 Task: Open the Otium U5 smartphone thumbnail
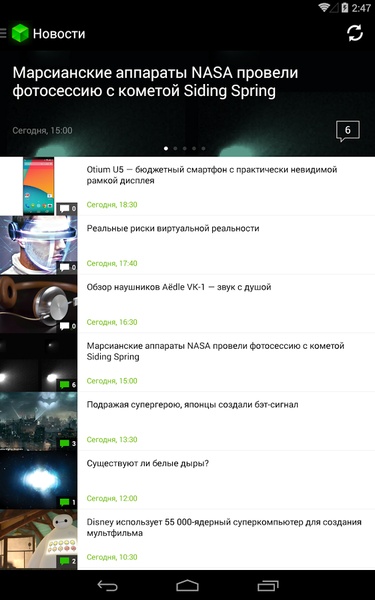[x=39, y=186]
